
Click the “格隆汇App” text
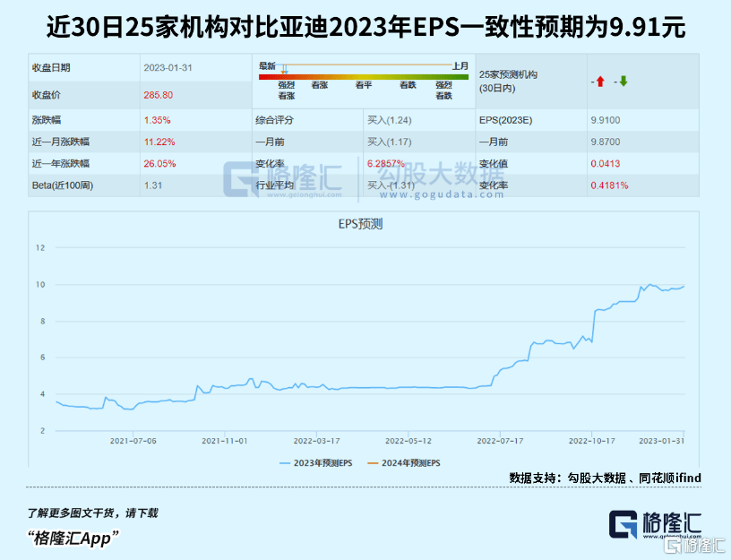pyautogui.click(x=73, y=538)
